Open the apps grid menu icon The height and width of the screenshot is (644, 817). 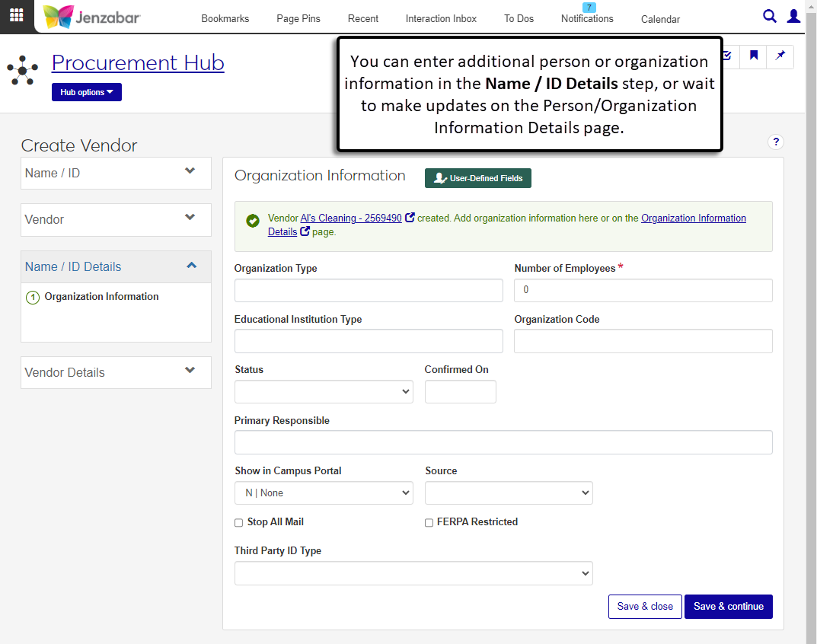pyautogui.click(x=16, y=16)
